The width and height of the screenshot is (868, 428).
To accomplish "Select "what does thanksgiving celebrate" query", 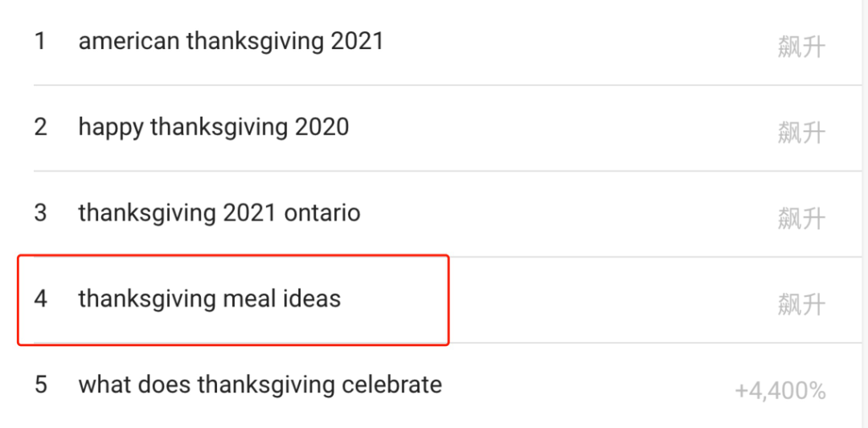I will pyautogui.click(x=260, y=385).
